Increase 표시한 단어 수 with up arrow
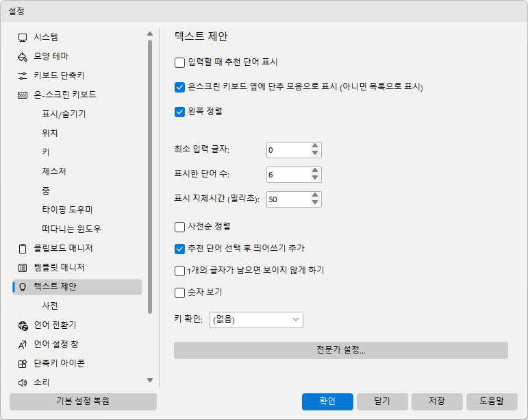528x420 pixels. pyautogui.click(x=315, y=171)
